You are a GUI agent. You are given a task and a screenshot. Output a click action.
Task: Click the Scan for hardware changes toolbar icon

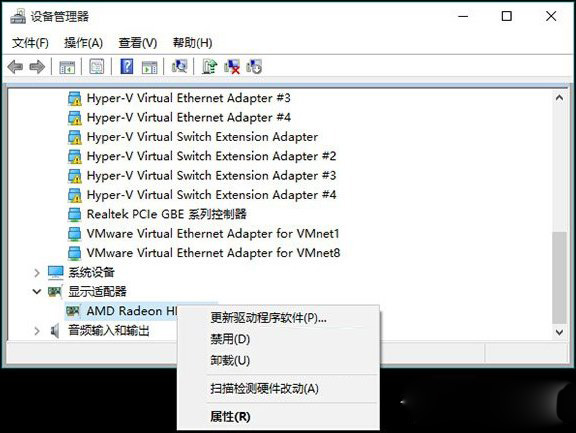pos(180,66)
